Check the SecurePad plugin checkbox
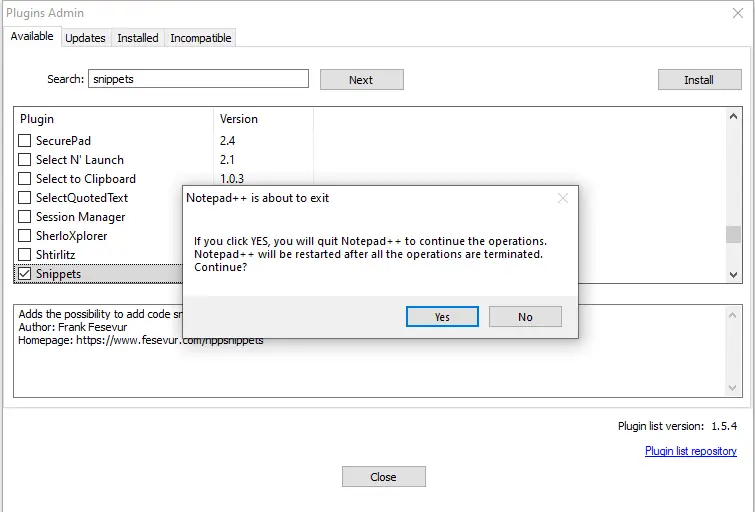Image resolution: width=755 pixels, height=512 pixels. point(25,141)
